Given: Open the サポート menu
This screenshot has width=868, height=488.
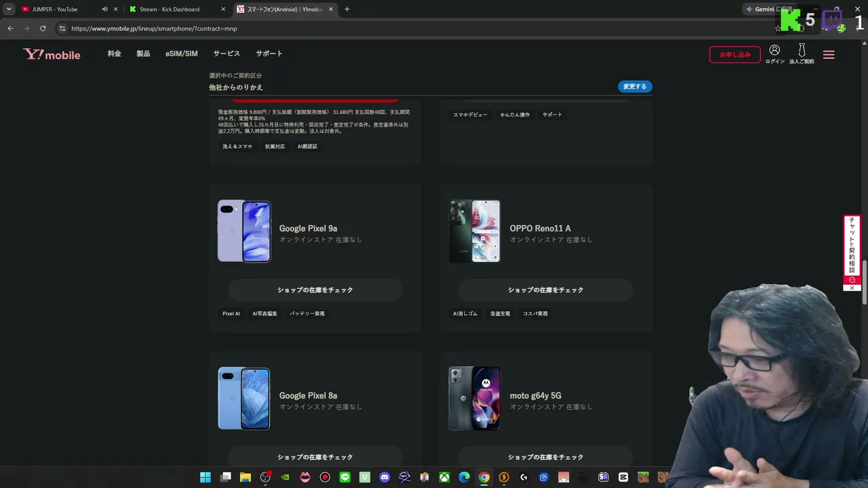Looking at the screenshot, I should tap(269, 54).
